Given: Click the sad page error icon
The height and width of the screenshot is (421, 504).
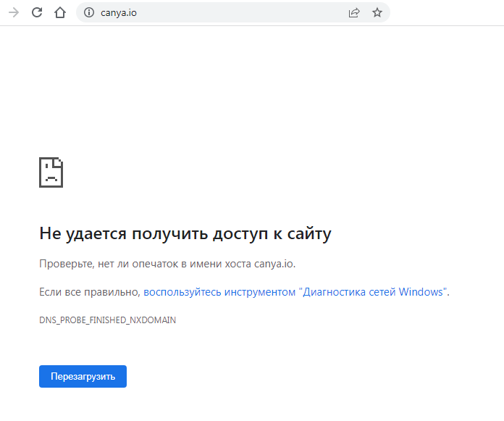Looking at the screenshot, I should tap(51, 172).
